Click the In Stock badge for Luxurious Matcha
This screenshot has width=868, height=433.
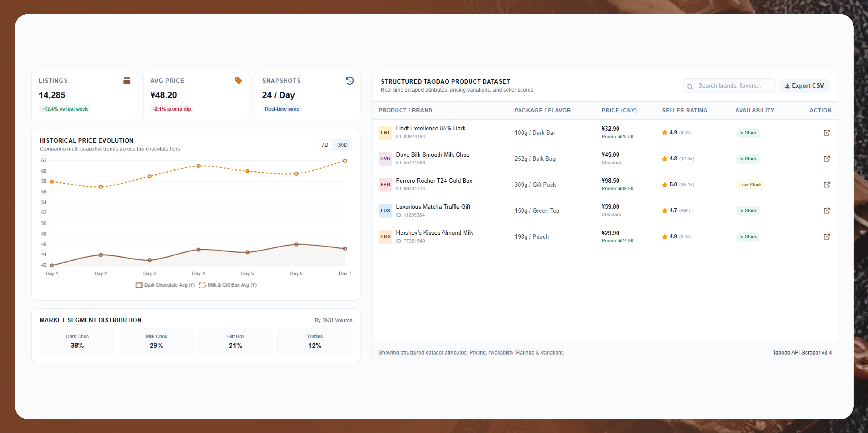(x=748, y=210)
